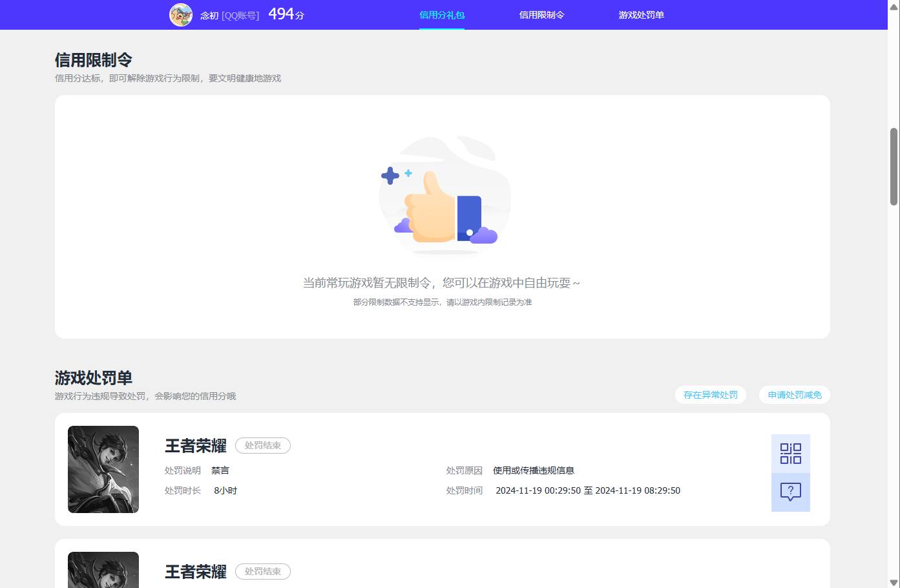Click the 处罚结束 badge on the first card

click(262, 445)
